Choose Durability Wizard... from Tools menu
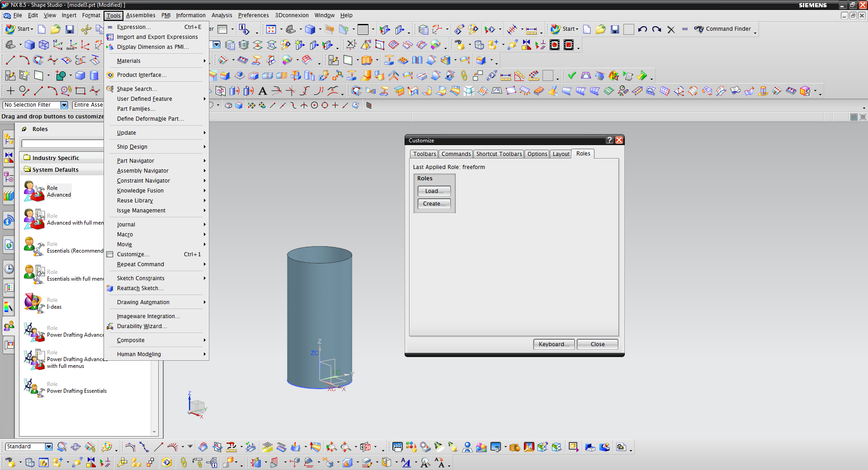 156,326
